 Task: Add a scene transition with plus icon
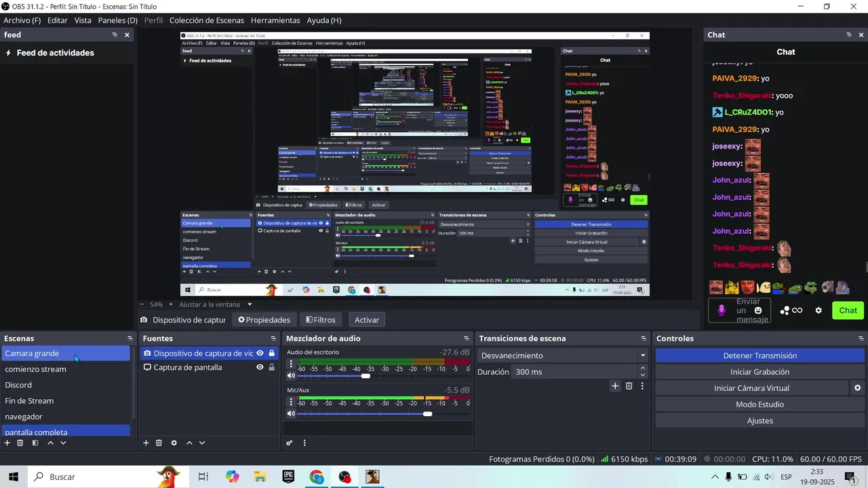[615, 386]
